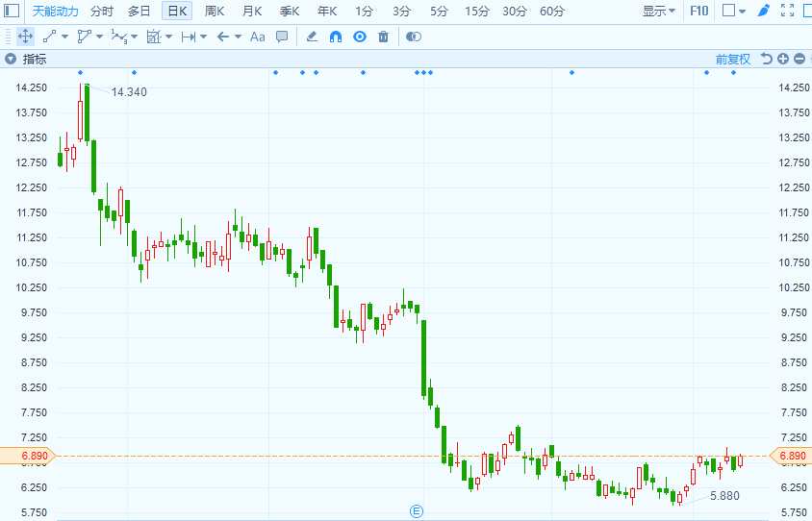Click the left 6.890 current price tag
Screen dimensions: 812x521
pos(26,456)
